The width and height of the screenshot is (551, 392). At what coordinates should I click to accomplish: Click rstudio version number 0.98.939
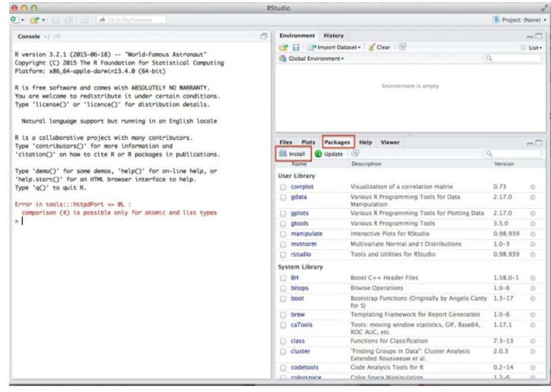pos(506,254)
